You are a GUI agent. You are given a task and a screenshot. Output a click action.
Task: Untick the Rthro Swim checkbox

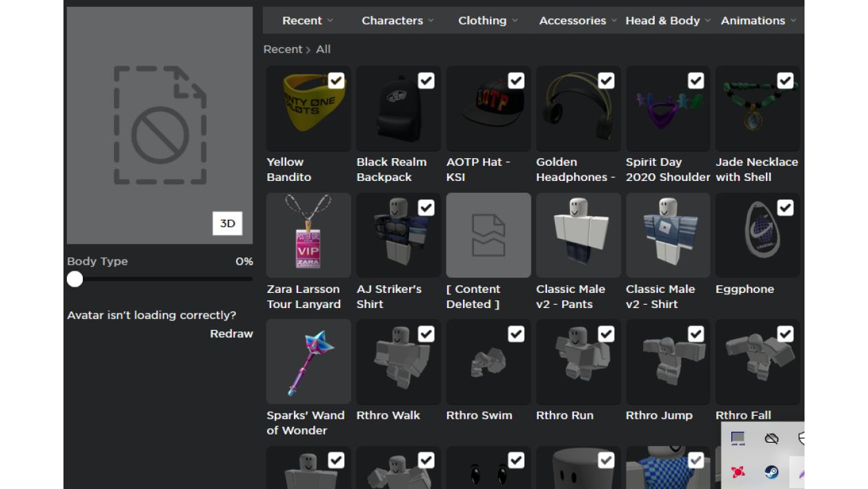pyautogui.click(x=516, y=334)
